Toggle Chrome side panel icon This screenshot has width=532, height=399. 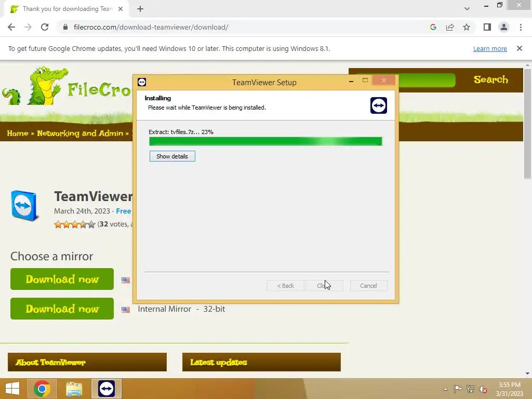coord(487,27)
